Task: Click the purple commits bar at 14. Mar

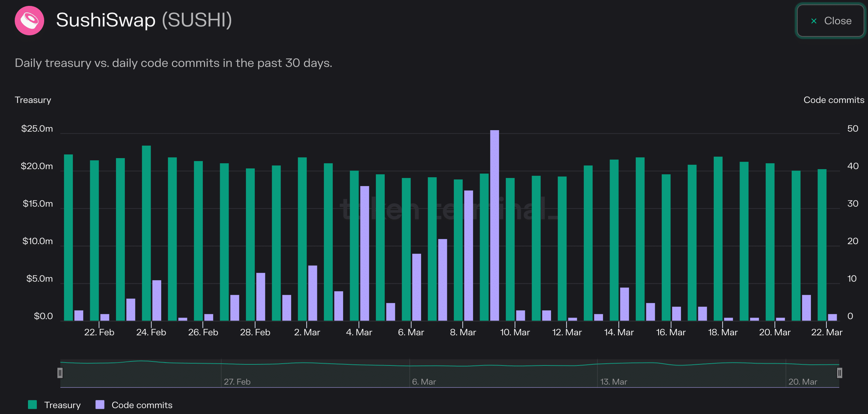Action: tap(624, 304)
